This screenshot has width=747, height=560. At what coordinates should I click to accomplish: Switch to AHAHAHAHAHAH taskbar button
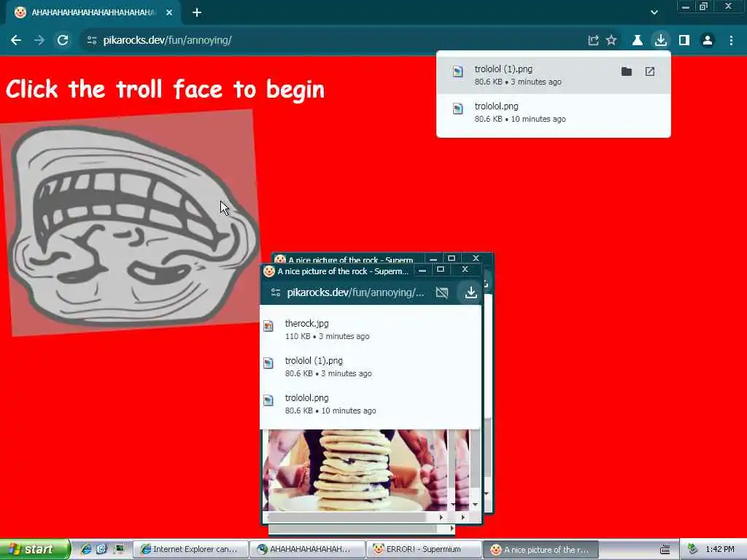[307, 550]
